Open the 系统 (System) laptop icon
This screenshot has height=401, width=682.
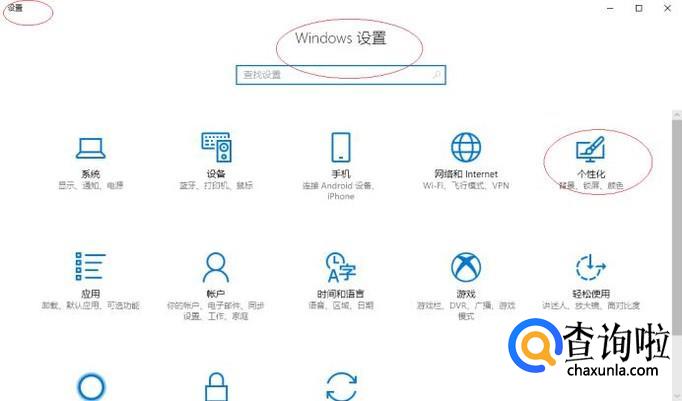(90, 148)
